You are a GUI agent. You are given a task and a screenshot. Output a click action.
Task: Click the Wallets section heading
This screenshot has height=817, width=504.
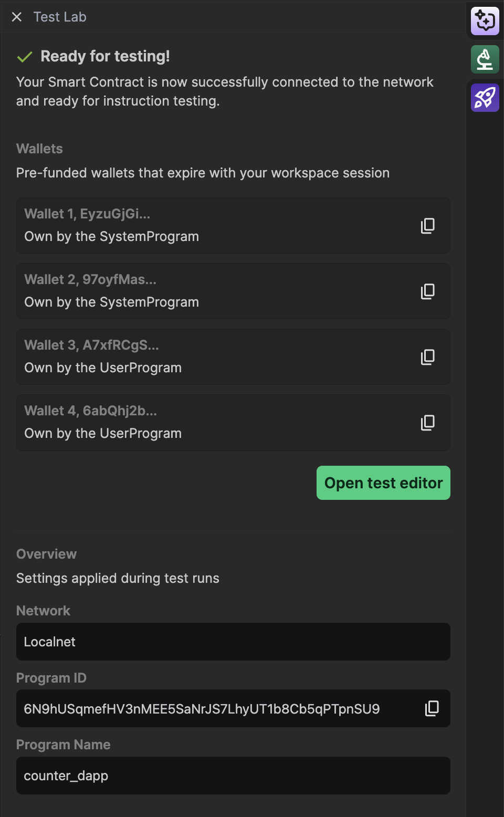[x=39, y=149]
